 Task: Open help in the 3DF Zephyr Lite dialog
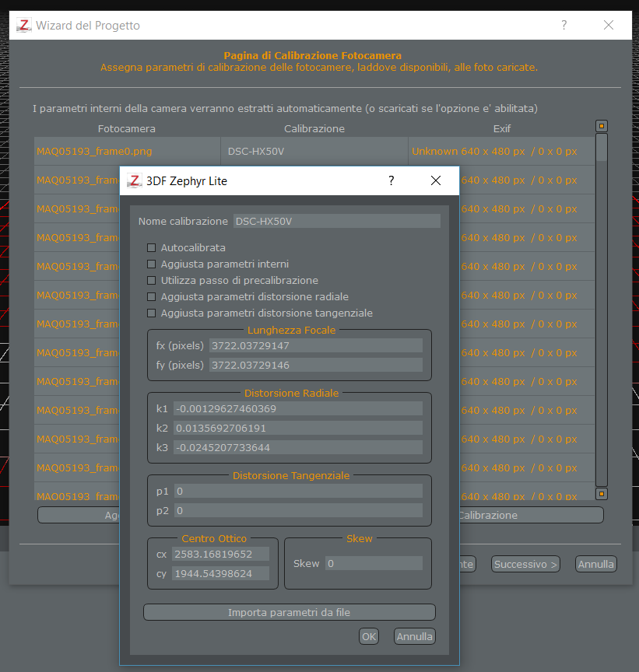click(x=391, y=181)
